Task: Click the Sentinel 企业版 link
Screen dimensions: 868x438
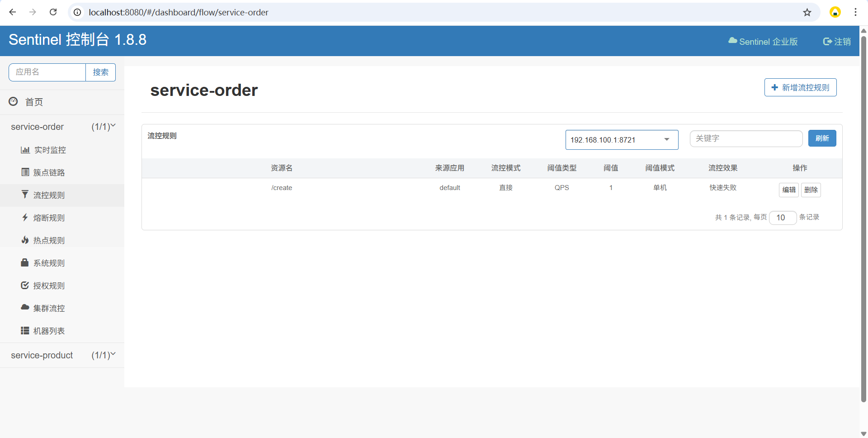Action: coord(763,42)
